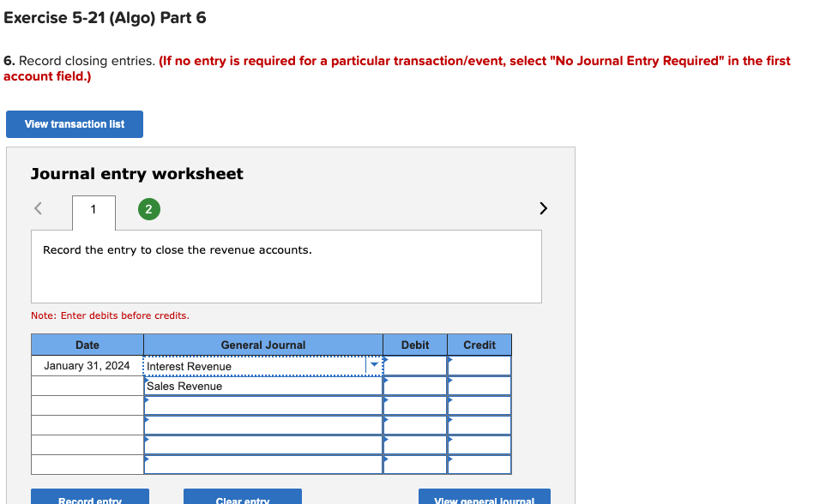Click the Sales Revenue account cell
The width and height of the screenshot is (838, 504).
(257, 386)
